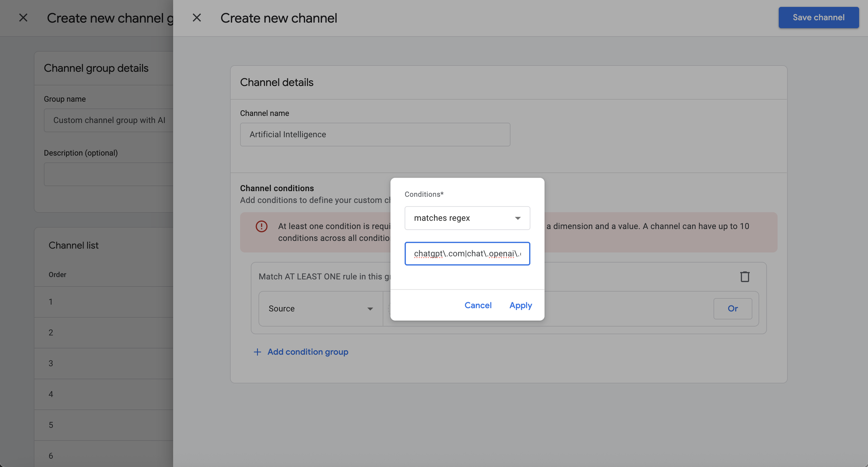Select row 3 in Channel list
This screenshot has width=868, height=467.
tap(103, 363)
